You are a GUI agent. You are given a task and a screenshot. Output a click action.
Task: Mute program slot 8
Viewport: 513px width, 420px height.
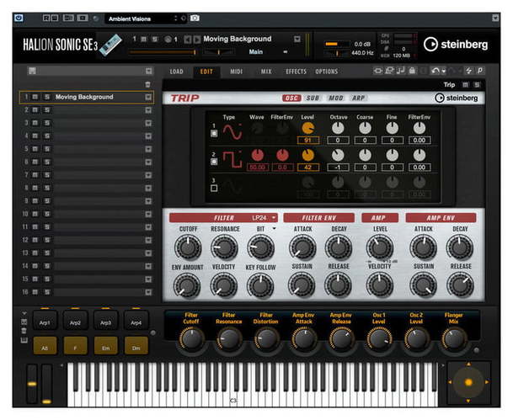(x=35, y=188)
